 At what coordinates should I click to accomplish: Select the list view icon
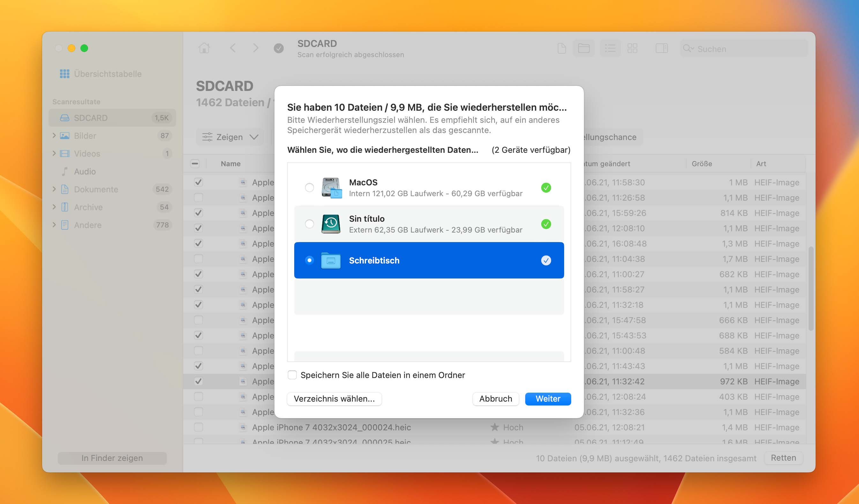(x=610, y=48)
